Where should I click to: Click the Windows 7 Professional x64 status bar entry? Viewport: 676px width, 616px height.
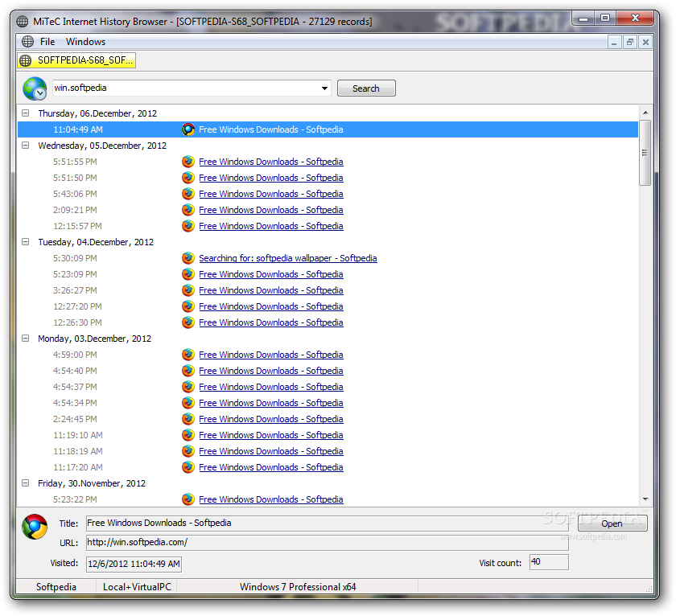pyautogui.click(x=298, y=587)
